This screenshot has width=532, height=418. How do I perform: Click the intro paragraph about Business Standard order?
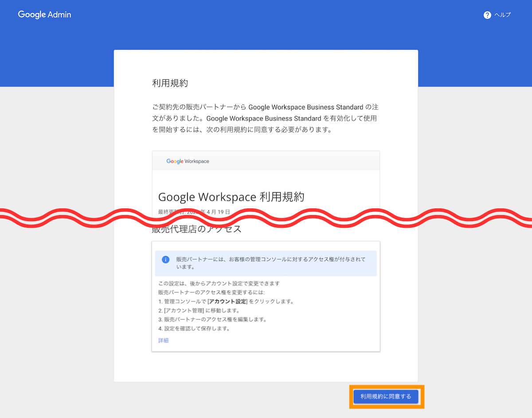(x=265, y=119)
